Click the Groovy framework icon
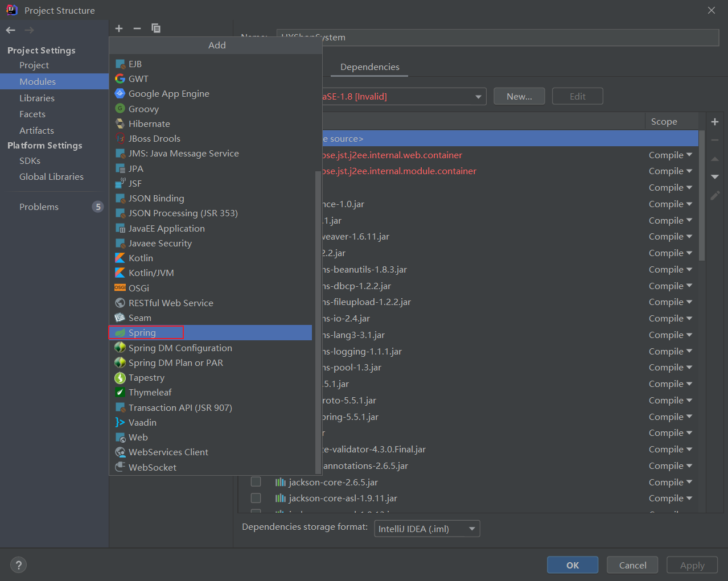728x581 pixels. [120, 109]
